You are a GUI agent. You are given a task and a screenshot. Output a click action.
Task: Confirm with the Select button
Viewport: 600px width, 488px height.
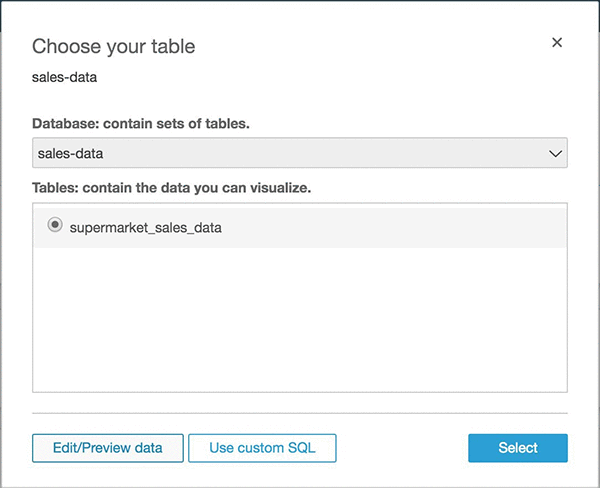click(x=517, y=448)
